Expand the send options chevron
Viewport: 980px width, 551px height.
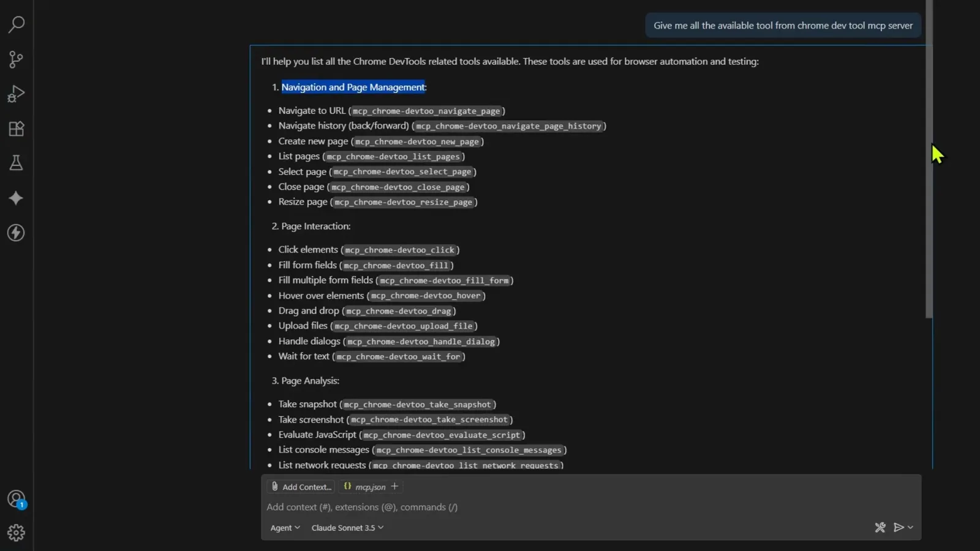911,527
